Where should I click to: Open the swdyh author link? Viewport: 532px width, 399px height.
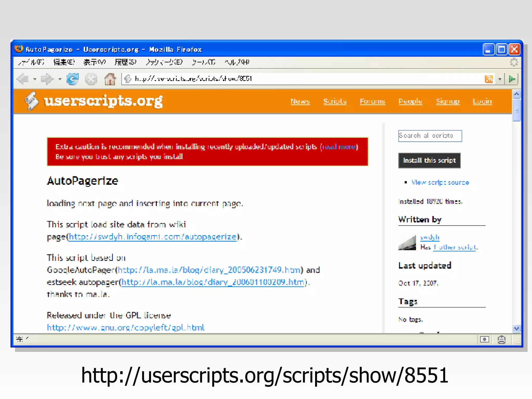[430, 237]
